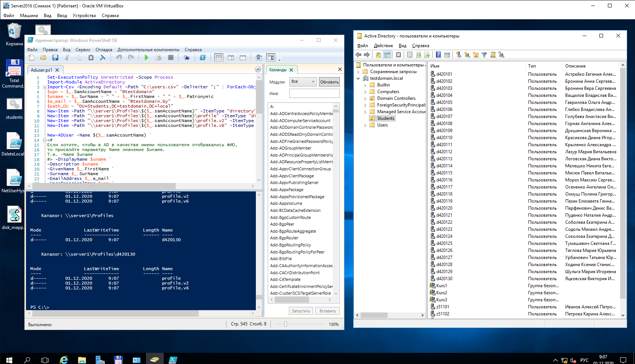
Task: Open the Модули dropdown showing Все
Action: [303, 82]
